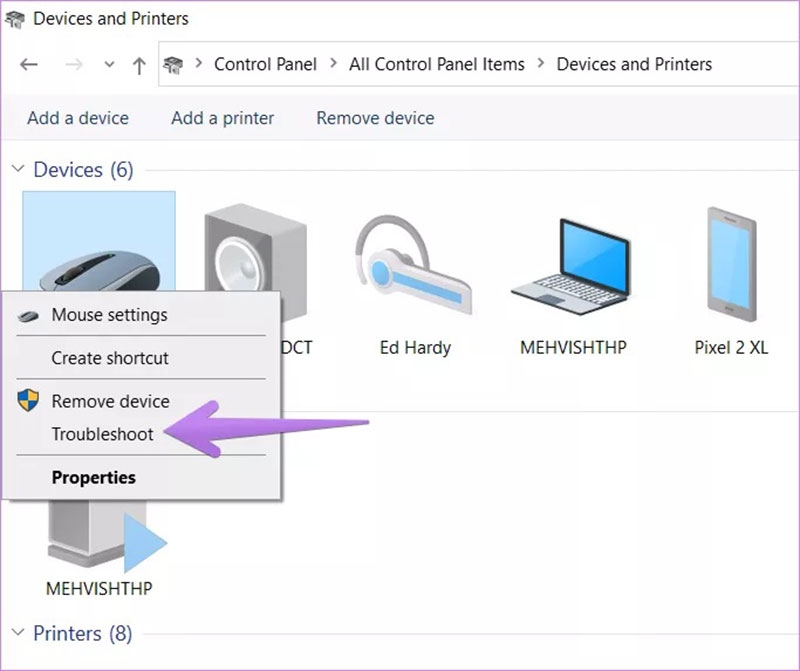Select the Ed Hardy headset icon

pos(414,264)
